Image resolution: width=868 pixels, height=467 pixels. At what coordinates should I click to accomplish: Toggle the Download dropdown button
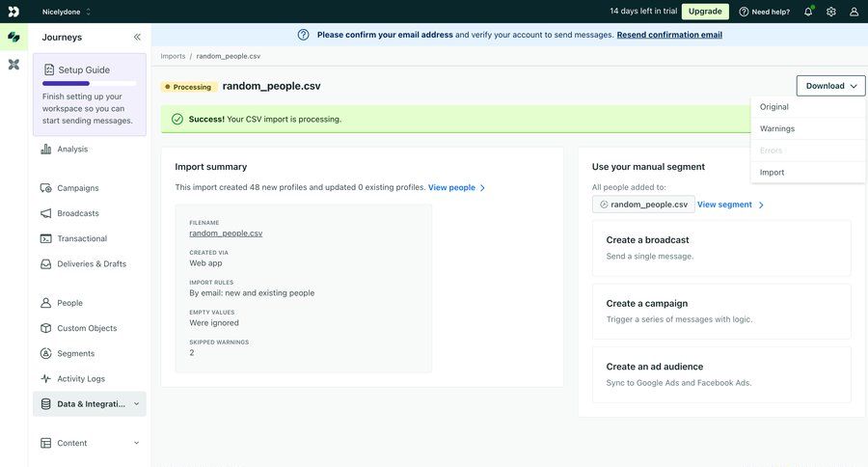coord(831,86)
